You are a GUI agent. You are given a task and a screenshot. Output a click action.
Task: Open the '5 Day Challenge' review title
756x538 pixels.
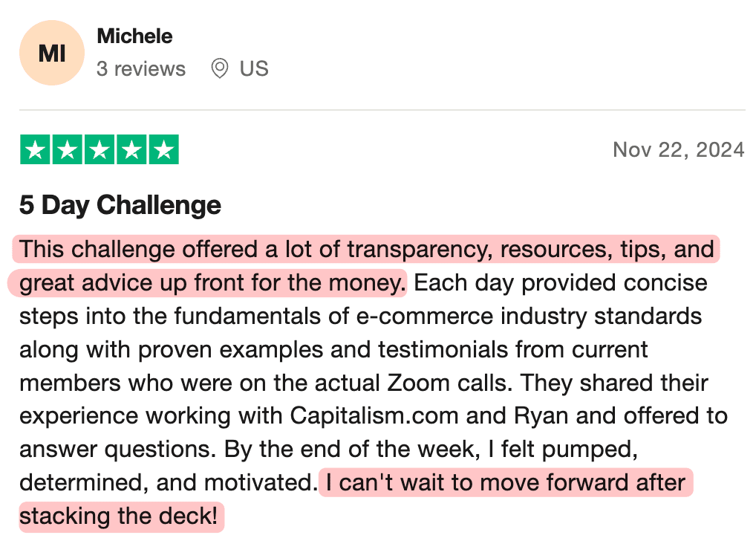coord(120,205)
